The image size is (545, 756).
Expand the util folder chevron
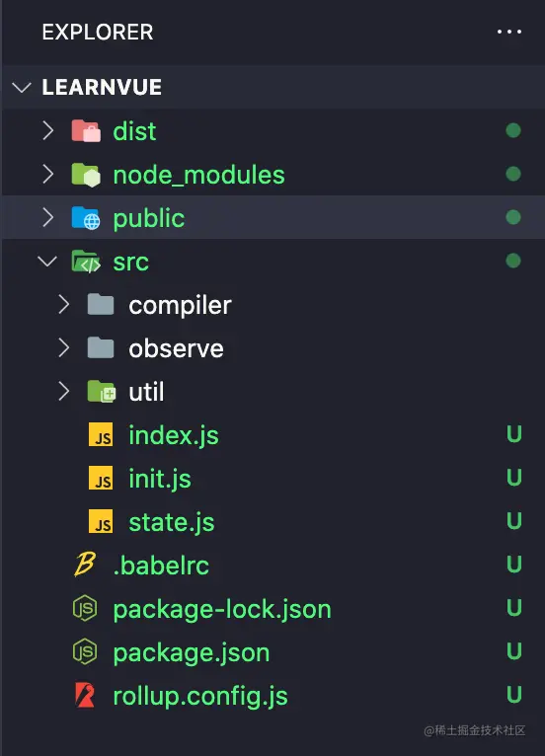tap(63, 392)
